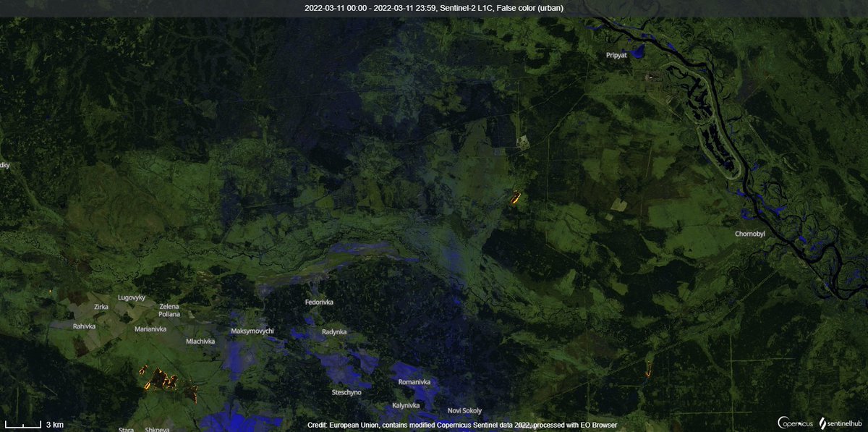
Task: Select the Romanivka place label
Action: pos(414,382)
